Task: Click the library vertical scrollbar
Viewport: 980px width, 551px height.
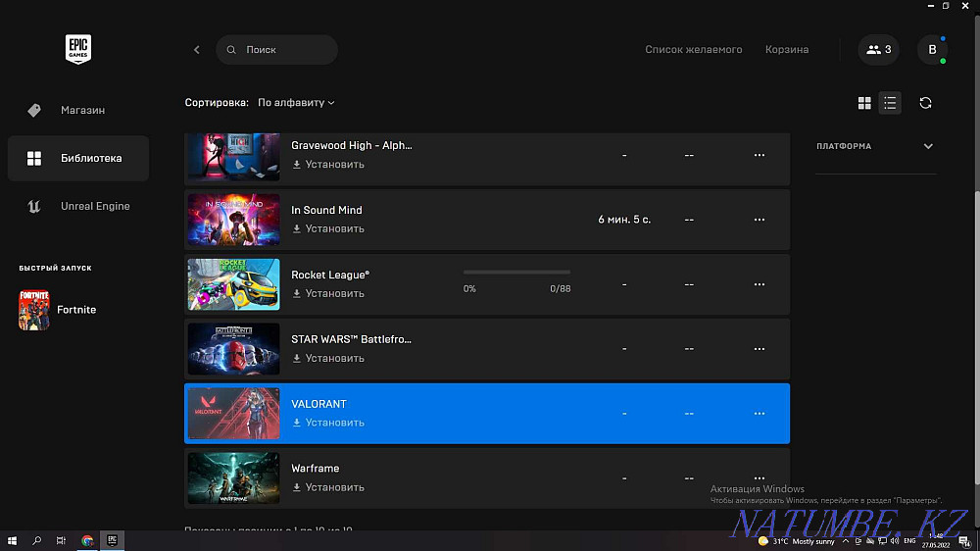Action: [976, 337]
